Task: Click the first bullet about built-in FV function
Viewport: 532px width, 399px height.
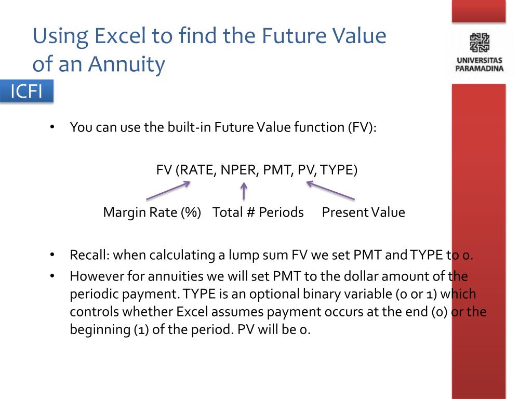Action: point(223,127)
